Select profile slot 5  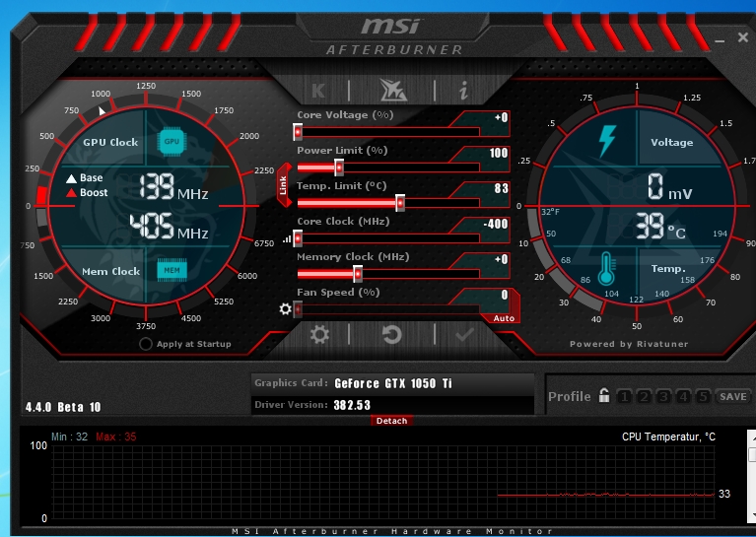tap(703, 396)
